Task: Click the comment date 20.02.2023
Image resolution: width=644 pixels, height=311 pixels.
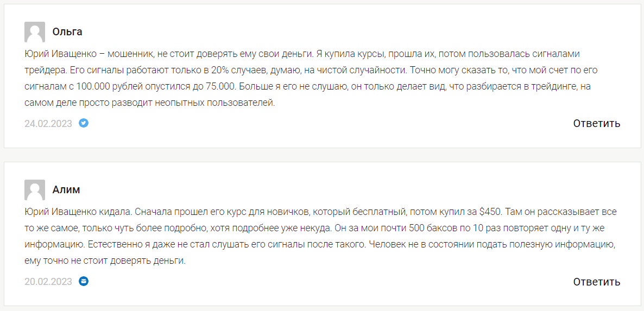Action: click(x=48, y=282)
